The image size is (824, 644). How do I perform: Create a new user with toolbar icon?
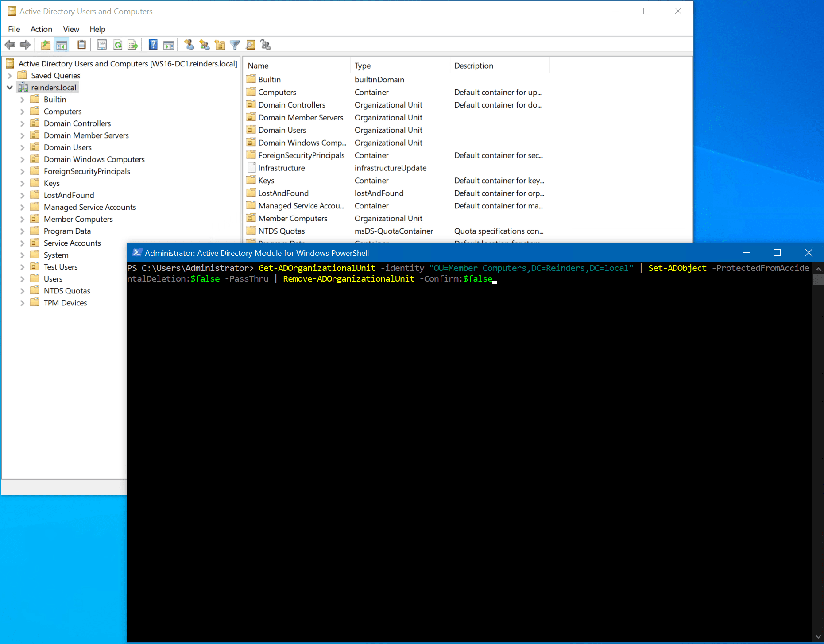(189, 45)
